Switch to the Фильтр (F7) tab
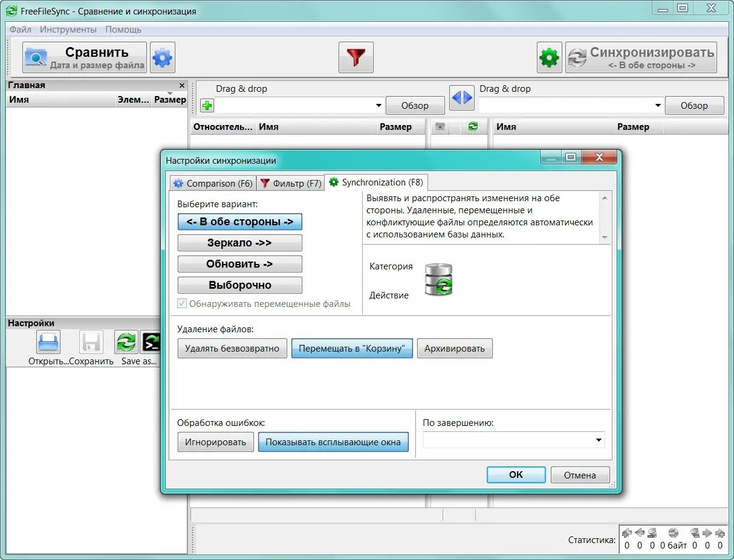Viewport: 734px width, 560px height. (291, 183)
